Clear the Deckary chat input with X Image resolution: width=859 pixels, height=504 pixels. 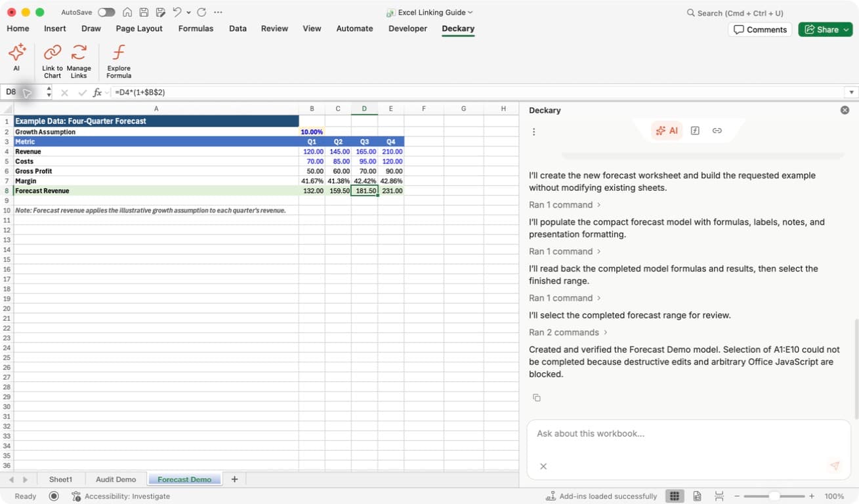tap(543, 466)
